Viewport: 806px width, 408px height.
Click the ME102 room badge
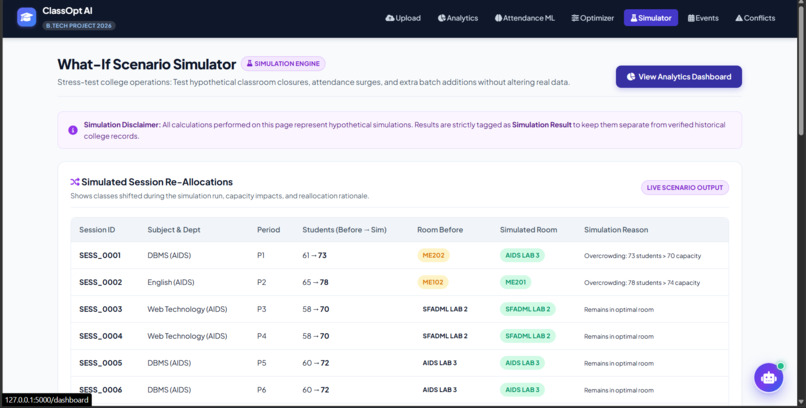coord(433,282)
